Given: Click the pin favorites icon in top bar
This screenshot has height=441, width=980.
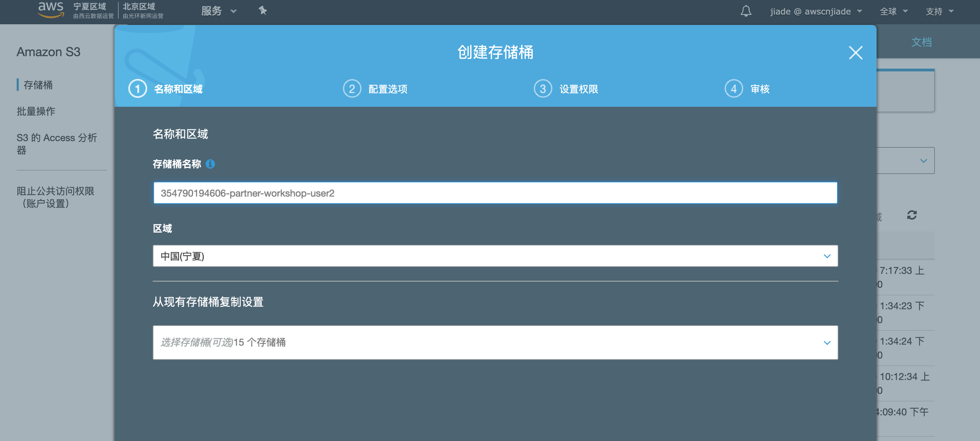Looking at the screenshot, I should [x=263, y=11].
